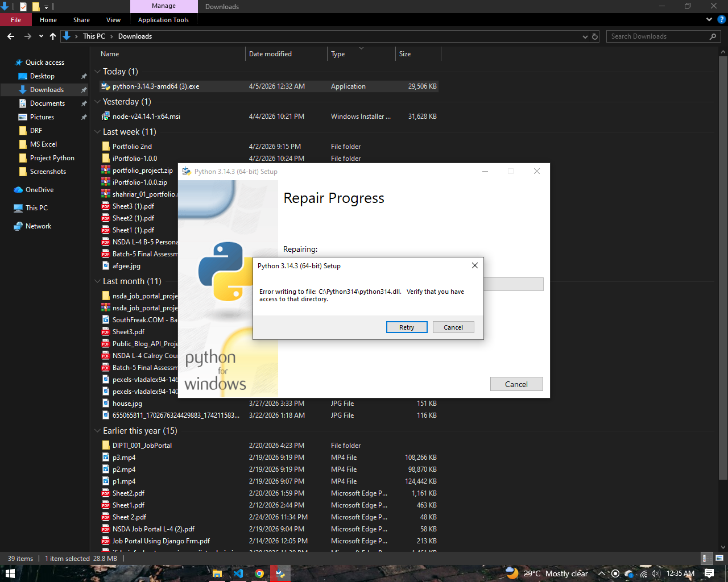Screen dimensions: 728x582
Task: Click the Properties quick access toolbar icon
Action: coord(23,7)
